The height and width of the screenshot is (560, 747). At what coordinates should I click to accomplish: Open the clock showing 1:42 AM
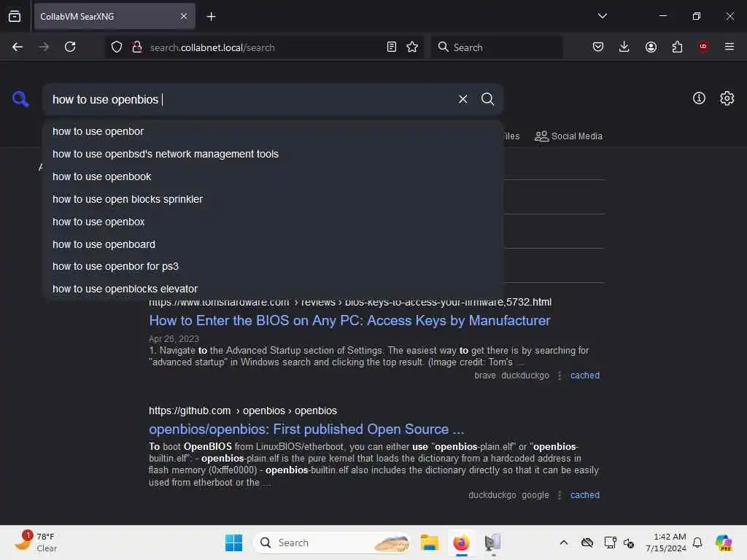665,542
